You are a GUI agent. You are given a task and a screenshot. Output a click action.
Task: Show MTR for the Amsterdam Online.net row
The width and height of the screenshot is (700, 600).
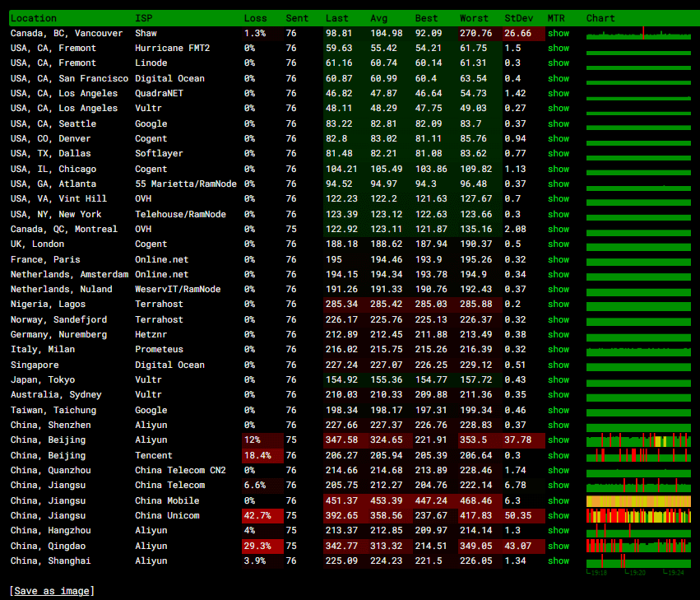tap(559, 274)
